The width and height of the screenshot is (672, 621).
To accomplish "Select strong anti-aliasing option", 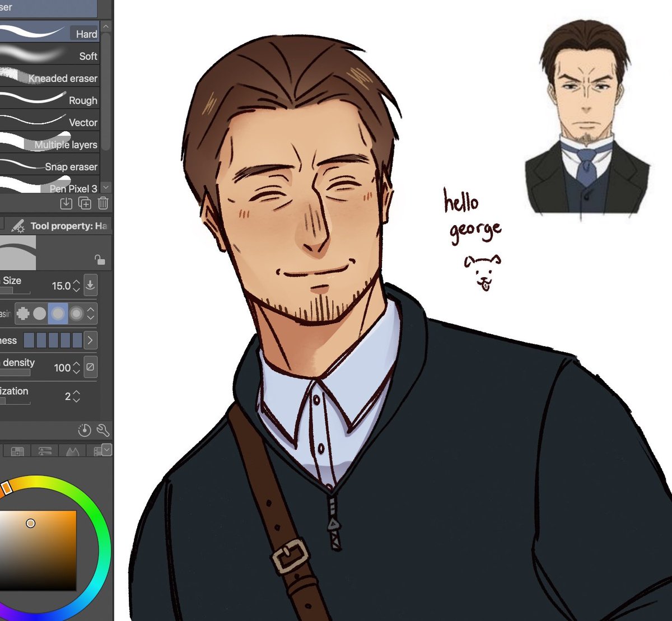I will (76, 314).
